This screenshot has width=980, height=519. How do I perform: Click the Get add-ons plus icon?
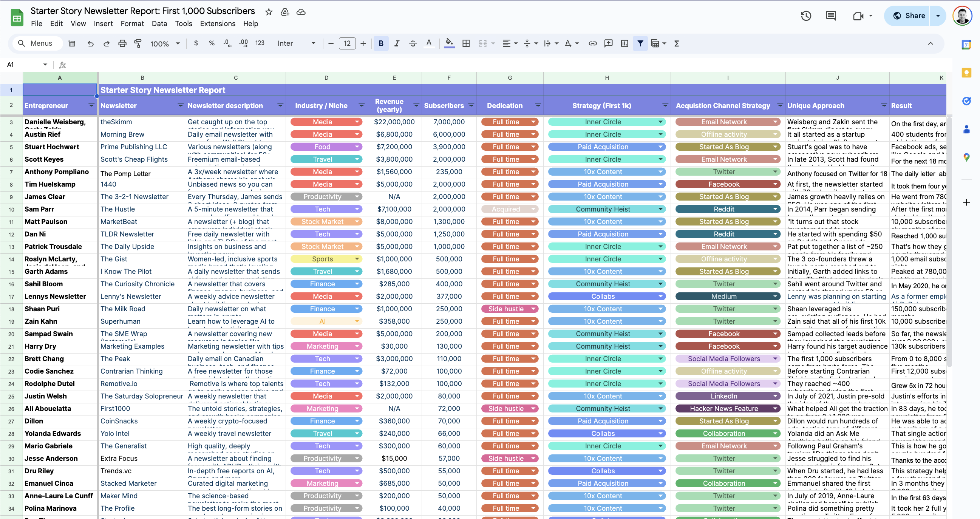(x=966, y=202)
